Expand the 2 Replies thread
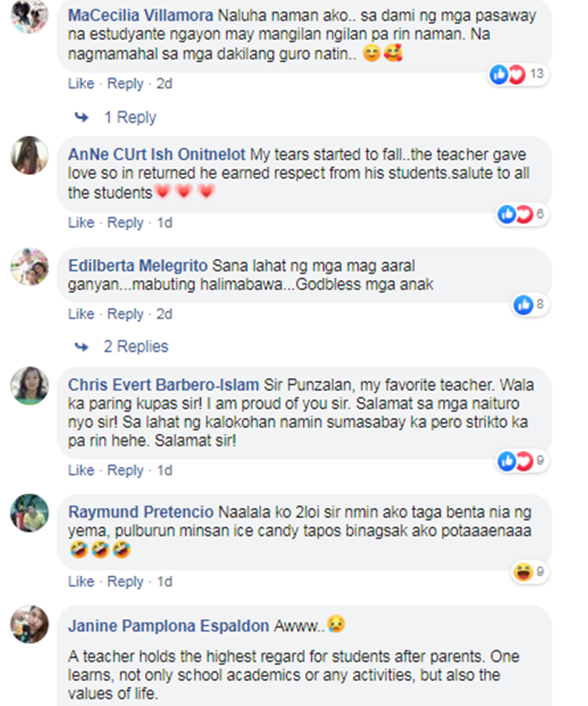The image size is (588, 706). pos(136,347)
